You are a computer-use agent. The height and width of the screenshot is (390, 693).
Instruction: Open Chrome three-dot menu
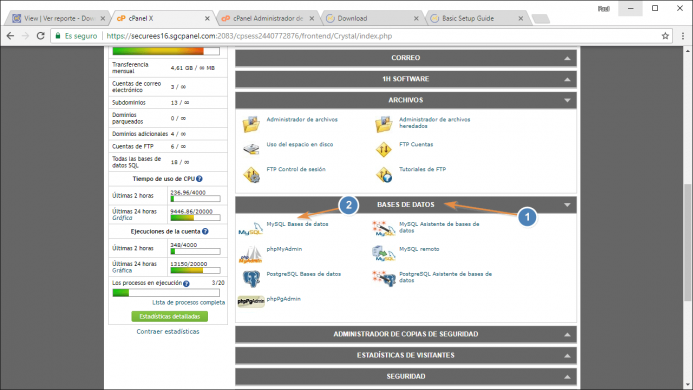pyautogui.click(x=683, y=36)
